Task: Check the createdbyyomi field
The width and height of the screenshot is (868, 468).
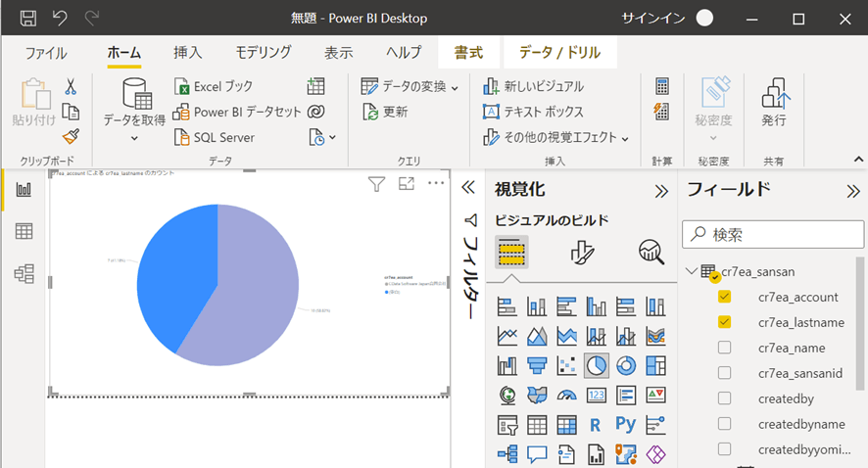Action: [x=724, y=449]
